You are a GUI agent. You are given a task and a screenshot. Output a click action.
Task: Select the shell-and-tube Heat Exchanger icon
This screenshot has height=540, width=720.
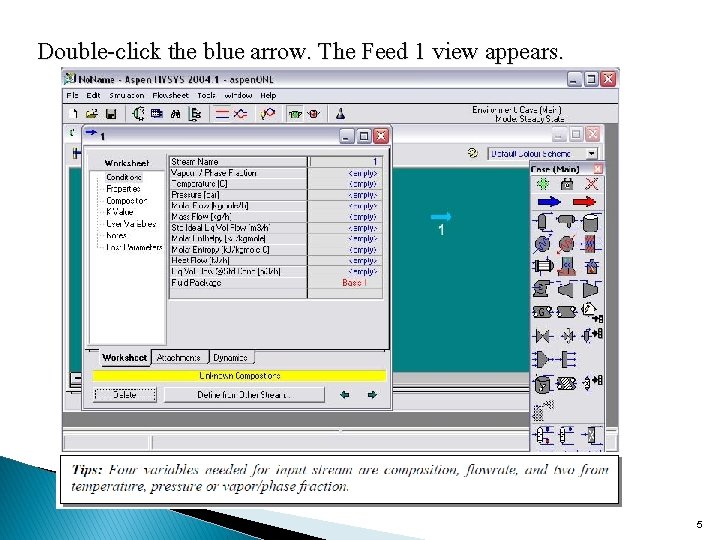pyautogui.click(x=543, y=266)
